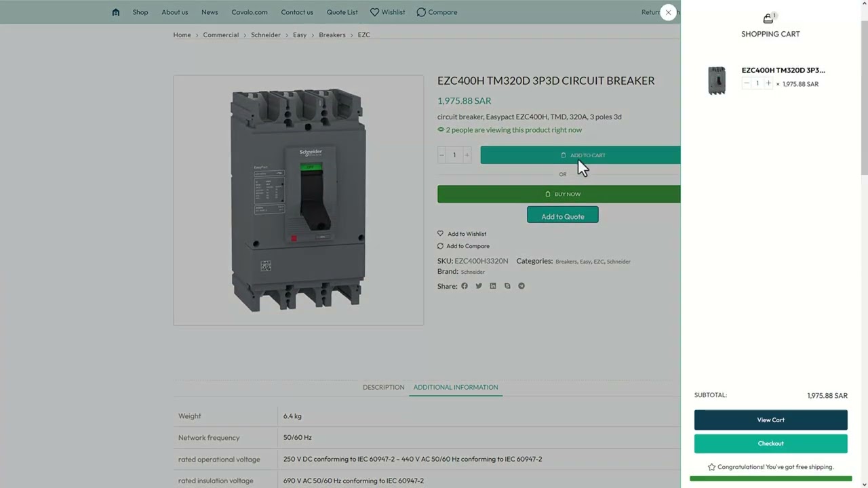868x488 pixels.
Task: Open the Quote List page
Action: pos(342,12)
